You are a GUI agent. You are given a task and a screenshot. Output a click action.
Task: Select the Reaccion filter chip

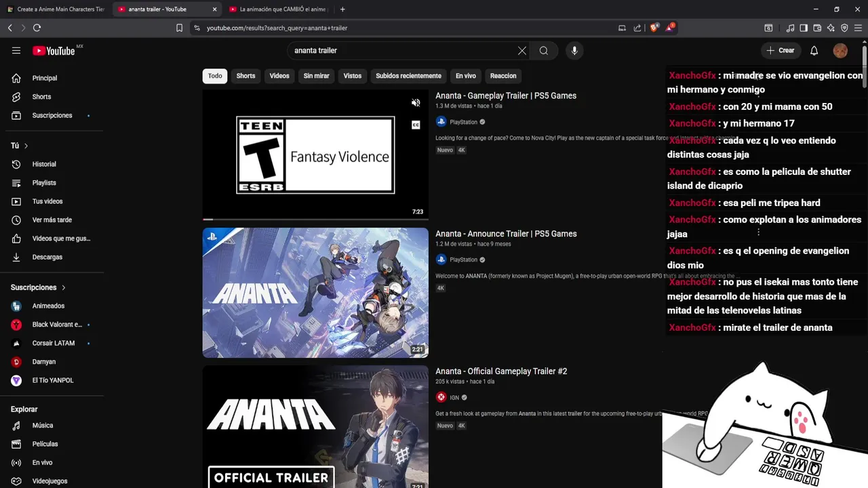point(503,76)
